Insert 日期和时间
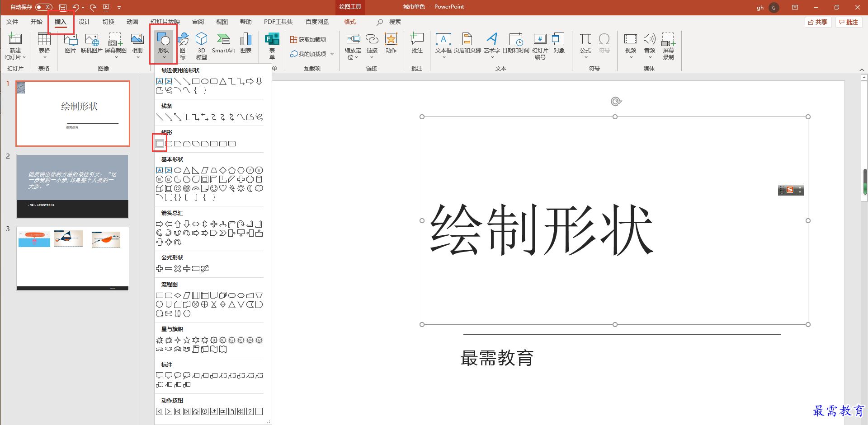Viewport: 868px width, 425px height. [x=516, y=43]
